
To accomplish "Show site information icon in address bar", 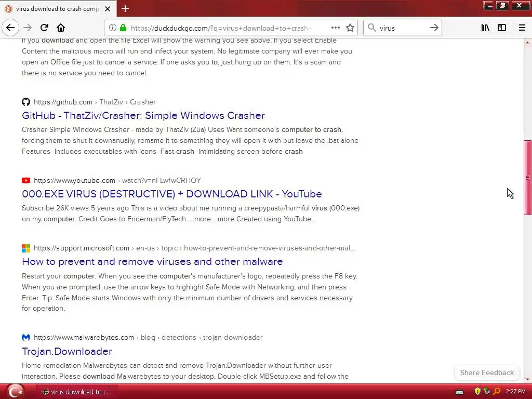I will (x=113, y=28).
